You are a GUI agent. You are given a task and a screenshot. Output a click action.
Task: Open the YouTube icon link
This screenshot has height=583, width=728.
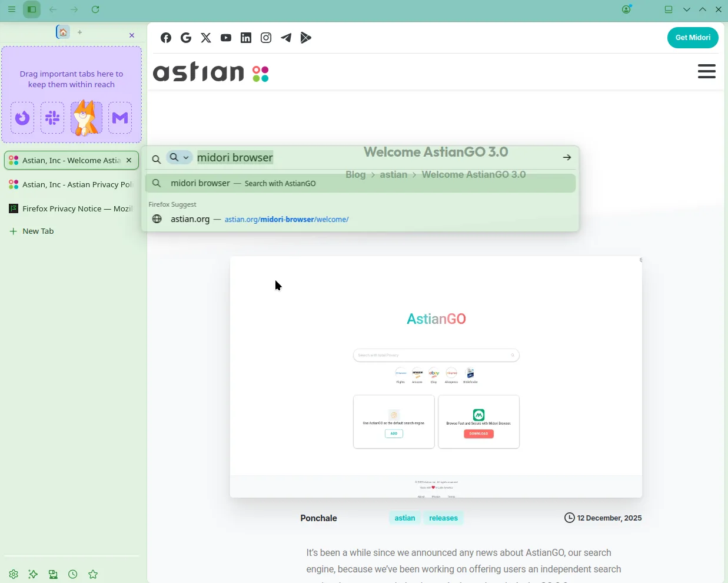click(x=227, y=38)
